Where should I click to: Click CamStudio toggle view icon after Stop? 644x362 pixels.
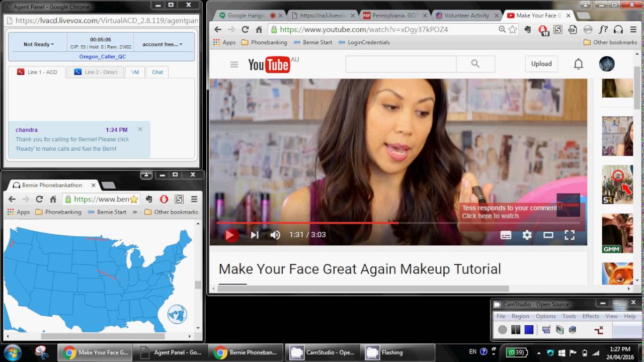pyautogui.click(x=546, y=330)
